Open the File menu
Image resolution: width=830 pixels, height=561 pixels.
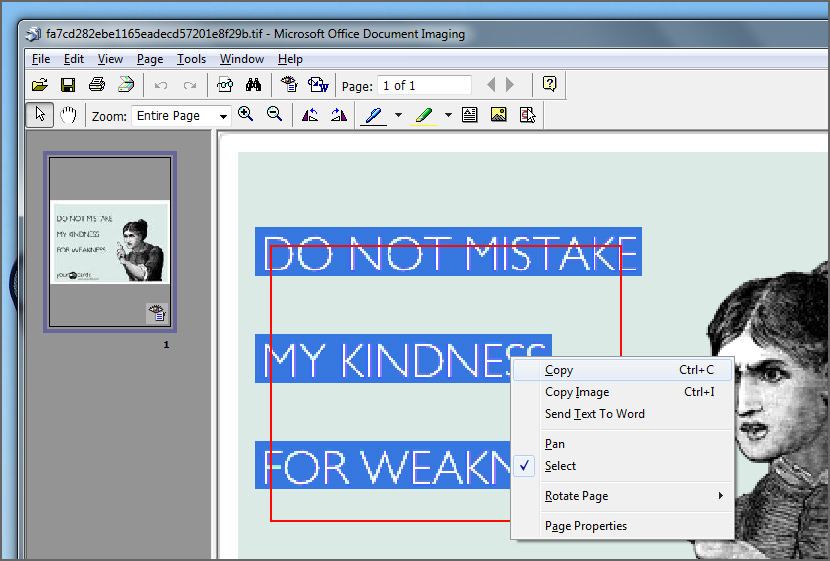[x=41, y=59]
